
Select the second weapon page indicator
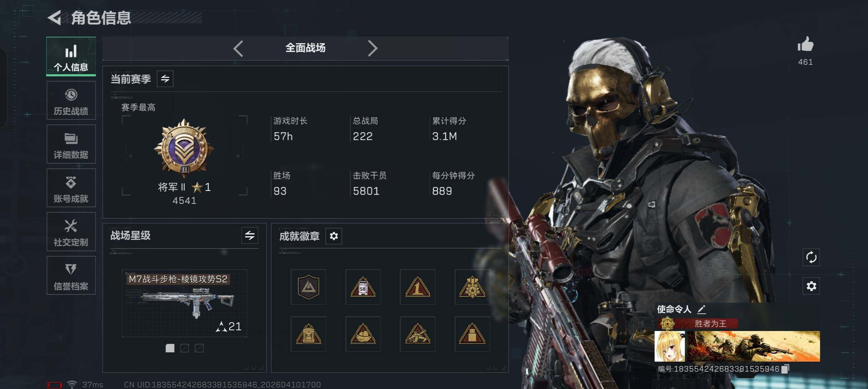pos(185,348)
